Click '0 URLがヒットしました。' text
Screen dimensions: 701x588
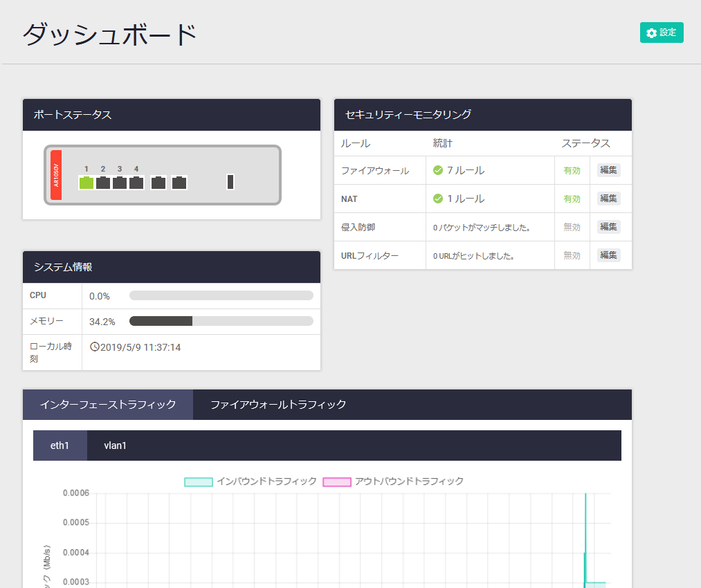(x=473, y=255)
